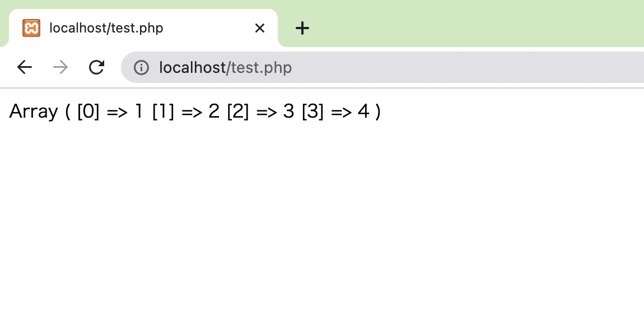Click the tab title text localhost/test.php
This screenshot has height=324, width=644.
[x=106, y=27]
